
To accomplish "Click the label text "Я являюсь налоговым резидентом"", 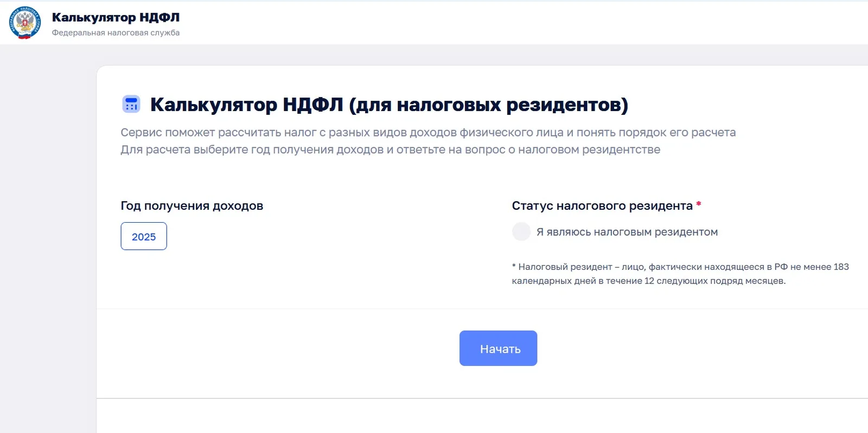I will (x=627, y=232).
